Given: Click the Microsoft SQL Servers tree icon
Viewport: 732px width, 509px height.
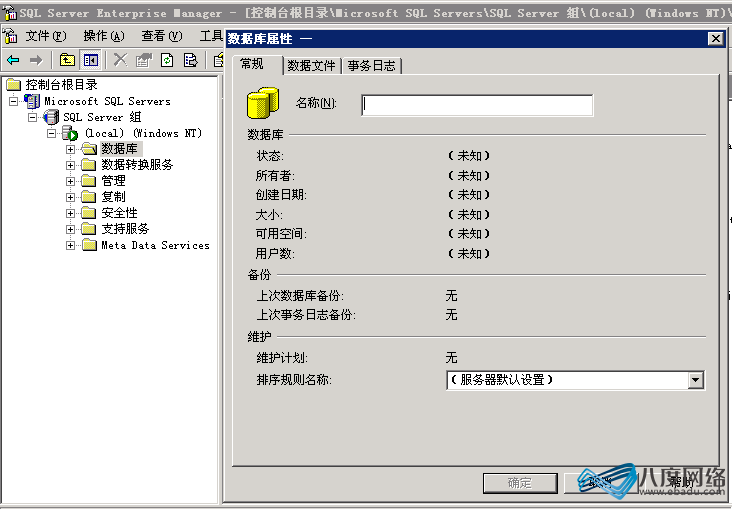Looking at the screenshot, I should click(x=32, y=101).
